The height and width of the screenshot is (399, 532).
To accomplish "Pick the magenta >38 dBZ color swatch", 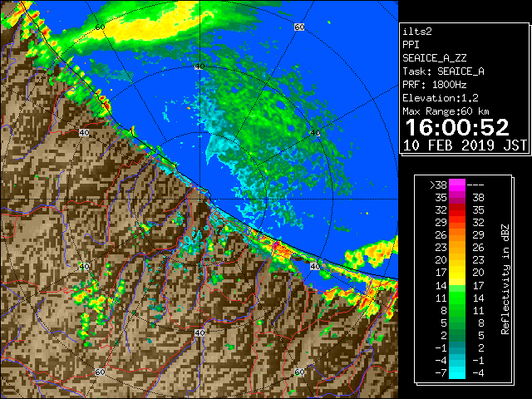I will [457, 185].
